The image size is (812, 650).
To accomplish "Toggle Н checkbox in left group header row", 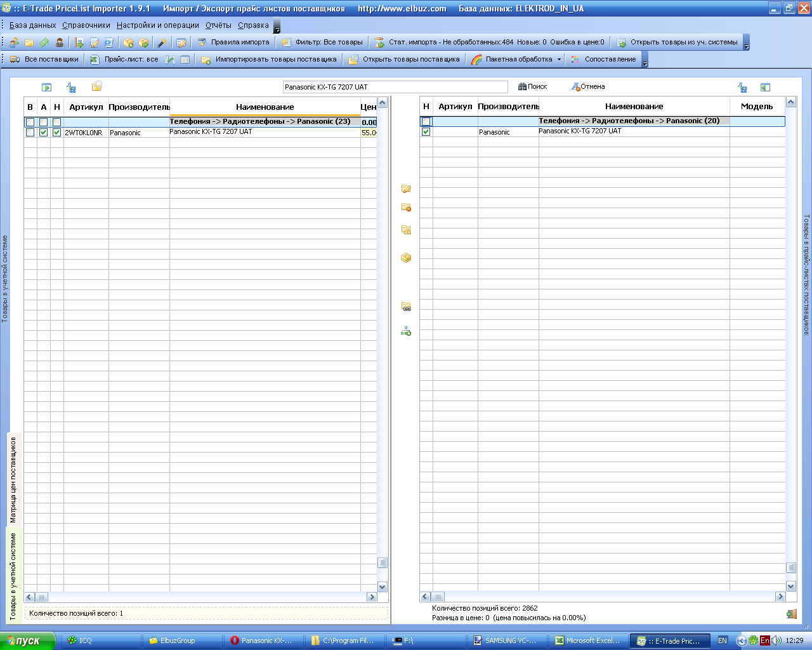I will pyautogui.click(x=56, y=122).
